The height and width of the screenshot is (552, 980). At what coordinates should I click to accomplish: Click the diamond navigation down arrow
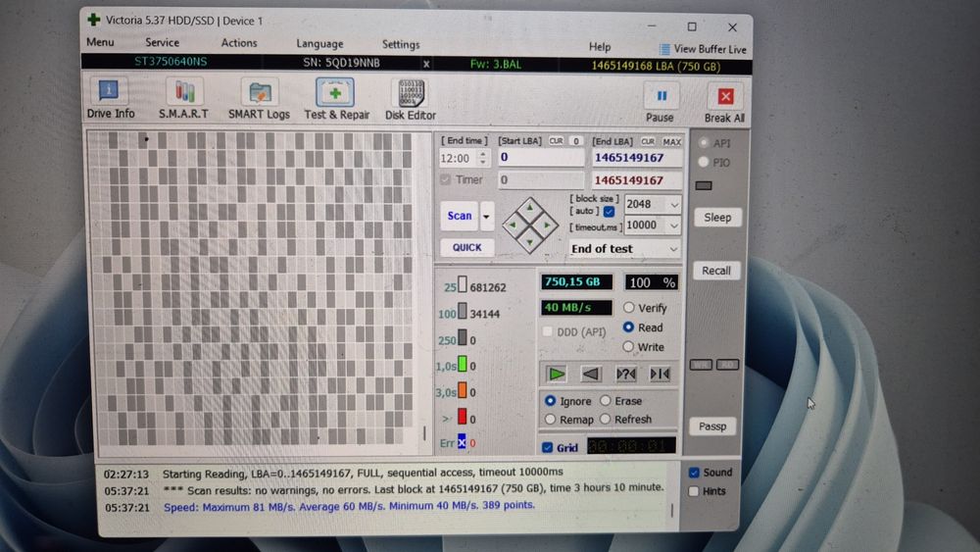click(x=530, y=242)
